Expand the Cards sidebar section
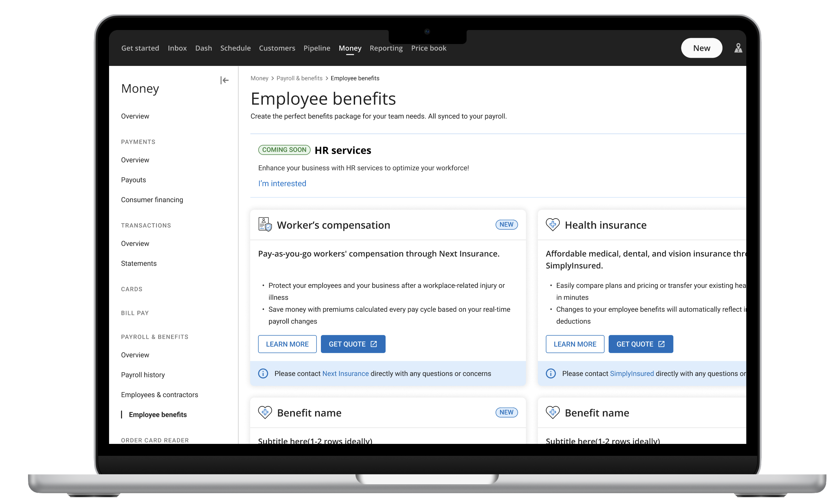840x504 pixels. point(132,289)
